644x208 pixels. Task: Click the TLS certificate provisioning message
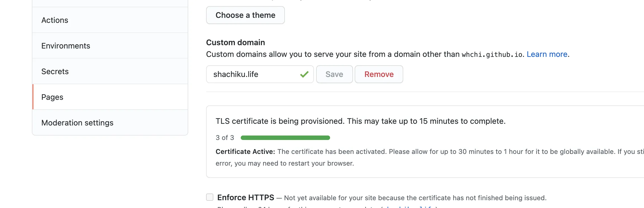tap(361, 121)
